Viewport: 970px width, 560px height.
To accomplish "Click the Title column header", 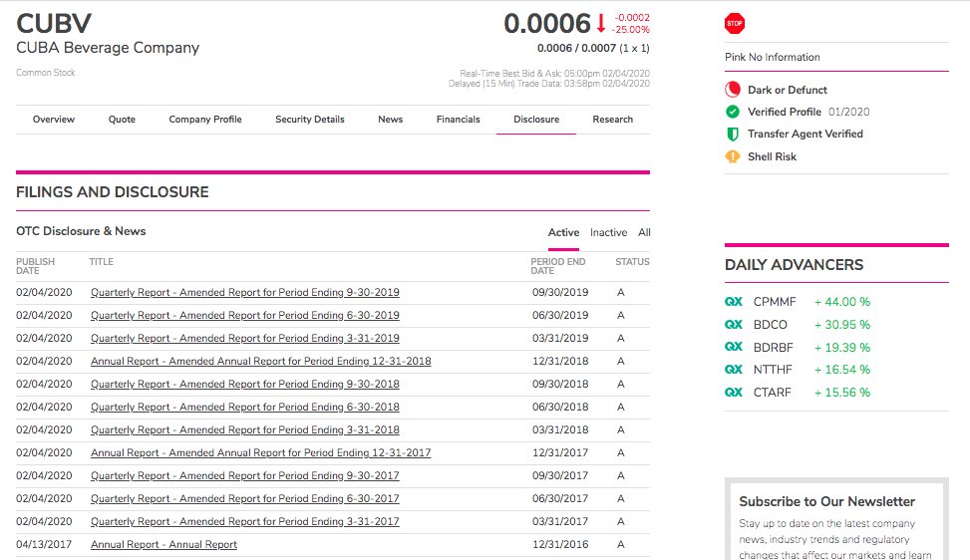I will (101, 261).
